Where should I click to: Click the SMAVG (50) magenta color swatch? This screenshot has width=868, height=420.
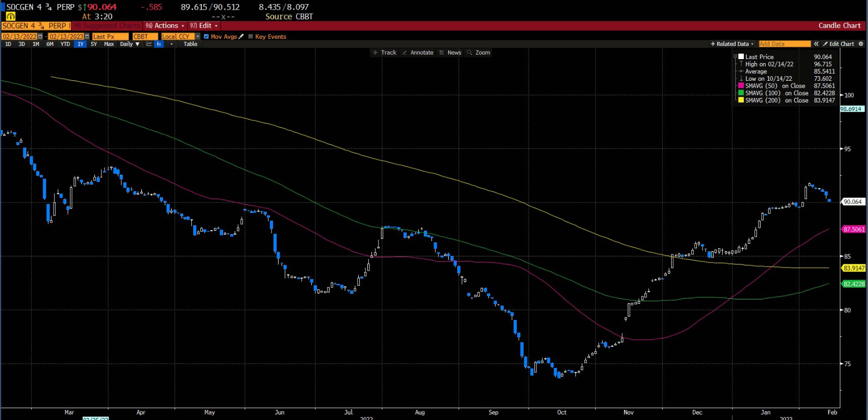(x=741, y=86)
